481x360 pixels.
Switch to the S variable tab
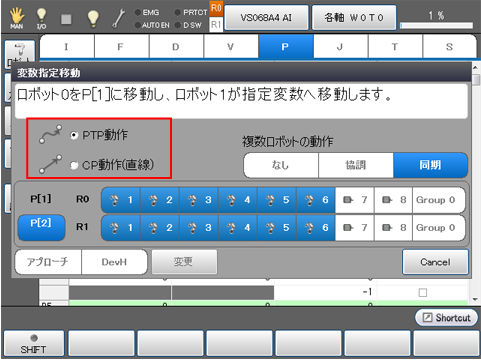[449, 47]
